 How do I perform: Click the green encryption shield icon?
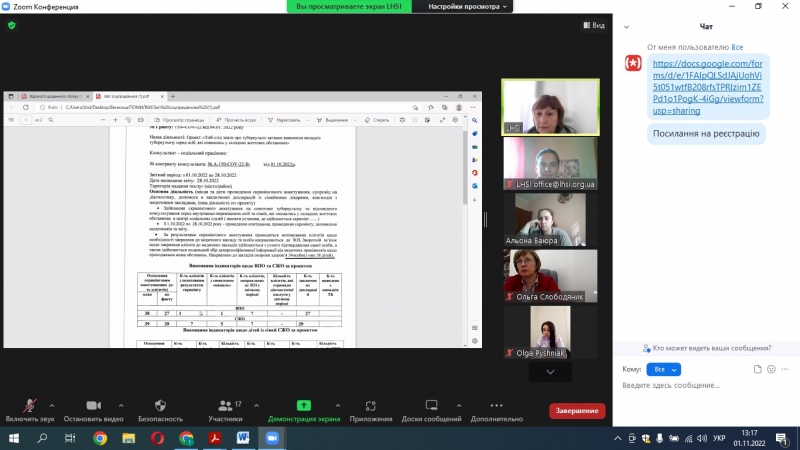(12, 25)
